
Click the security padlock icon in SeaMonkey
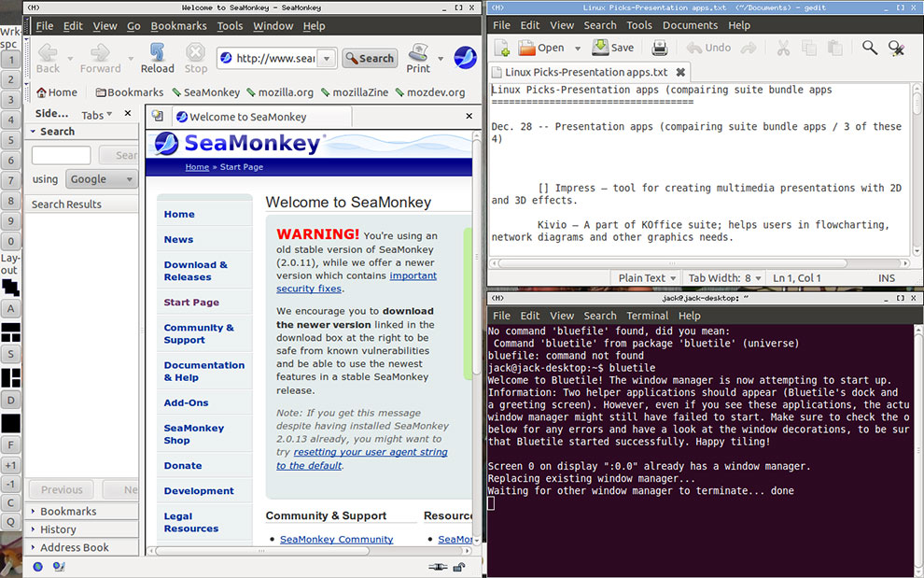click(x=458, y=568)
